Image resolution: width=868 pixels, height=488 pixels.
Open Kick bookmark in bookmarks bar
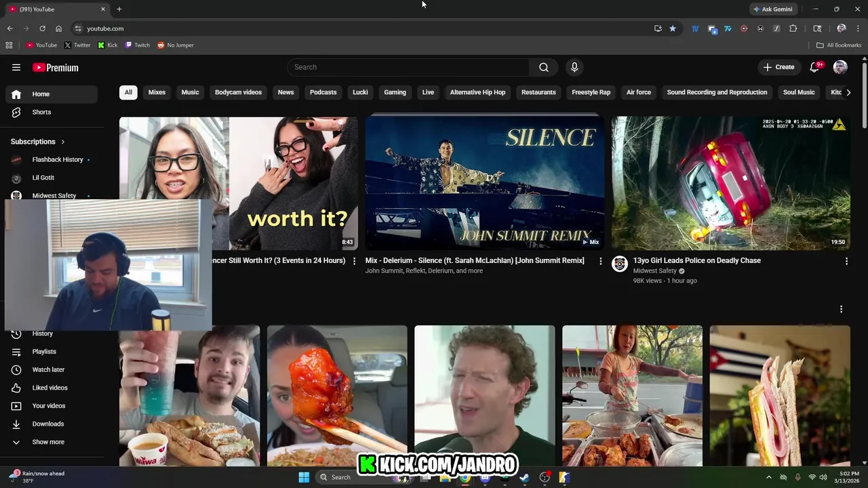coord(107,45)
